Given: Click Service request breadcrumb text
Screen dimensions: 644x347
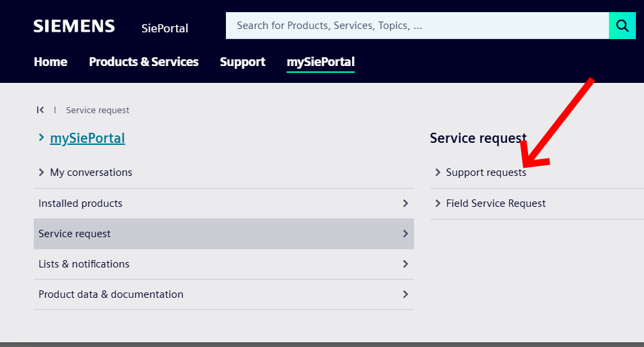Looking at the screenshot, I should (98, 110).
